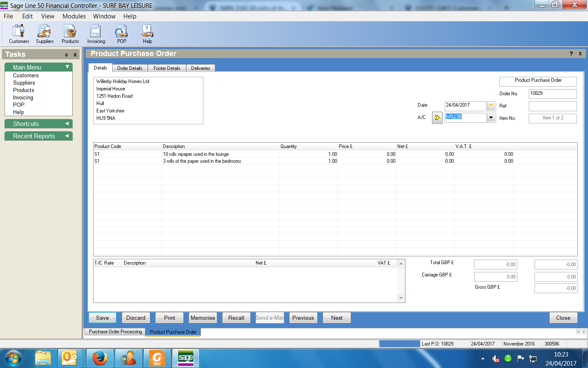Screen dimensions: 588x368
Task: Expand the A/C account dropdown
Action: point(491,118)
